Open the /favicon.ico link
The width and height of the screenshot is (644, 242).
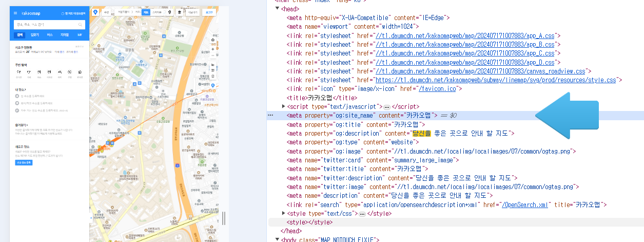[x=437, y=89]
